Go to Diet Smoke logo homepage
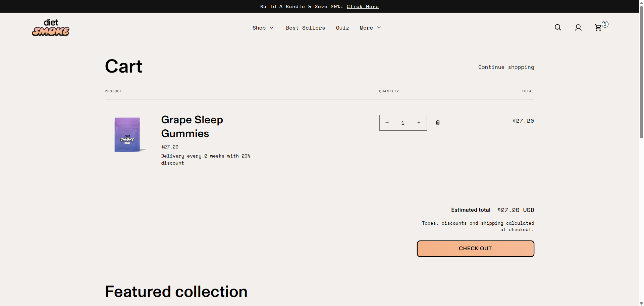The height and width of the screenshot is (306, 644). coord(51,28)
